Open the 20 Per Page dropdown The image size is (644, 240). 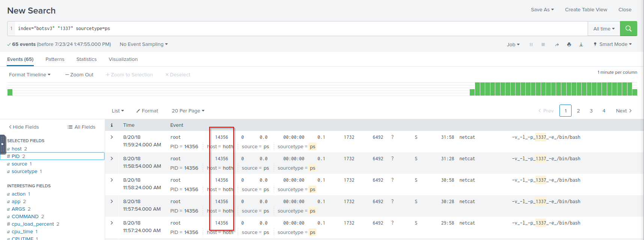188,111
